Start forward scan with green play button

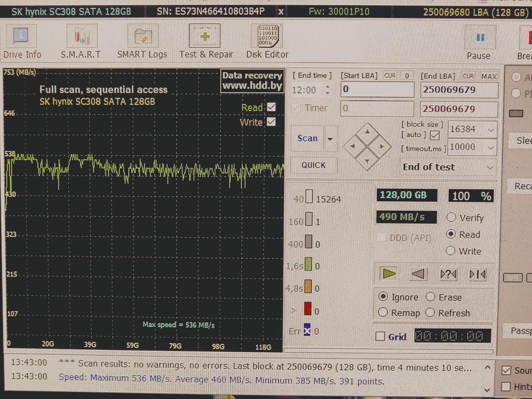pyautogui.click(x=389, y=274)
